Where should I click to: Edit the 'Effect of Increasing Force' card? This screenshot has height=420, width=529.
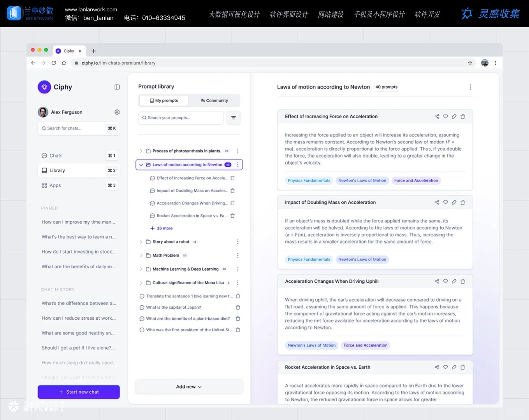tap(454, 116)
